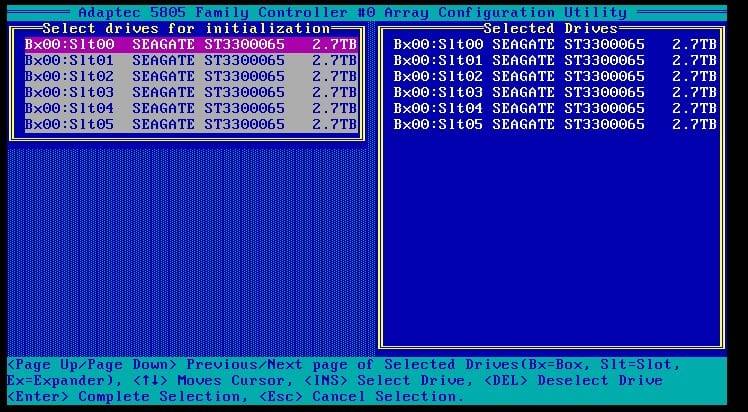This screenshot has height=412, width=748.
Task: Select Bx00:Slt01 drive in initialization list
Action: click(x=191, y=61)
